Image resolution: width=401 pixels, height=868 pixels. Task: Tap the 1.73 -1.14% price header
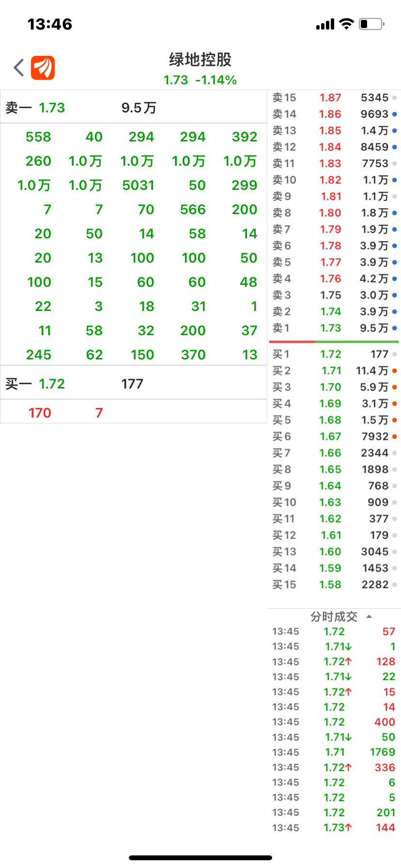pos(200,80)
